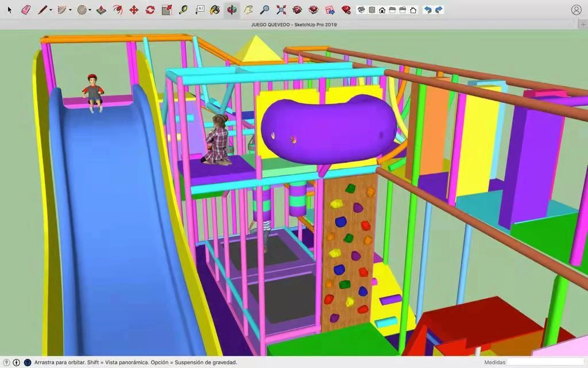The image size is (588, 368).
Task: Click the credits info status icon
Action: pos(17,362)
